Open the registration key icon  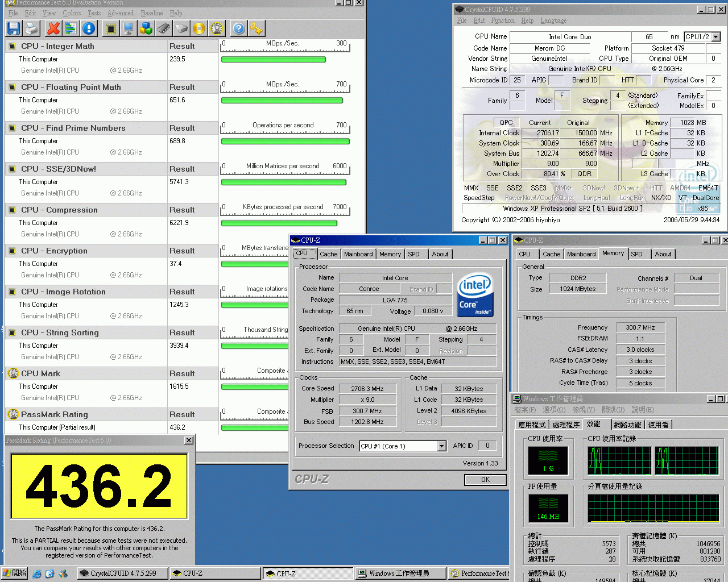(258, 28)
